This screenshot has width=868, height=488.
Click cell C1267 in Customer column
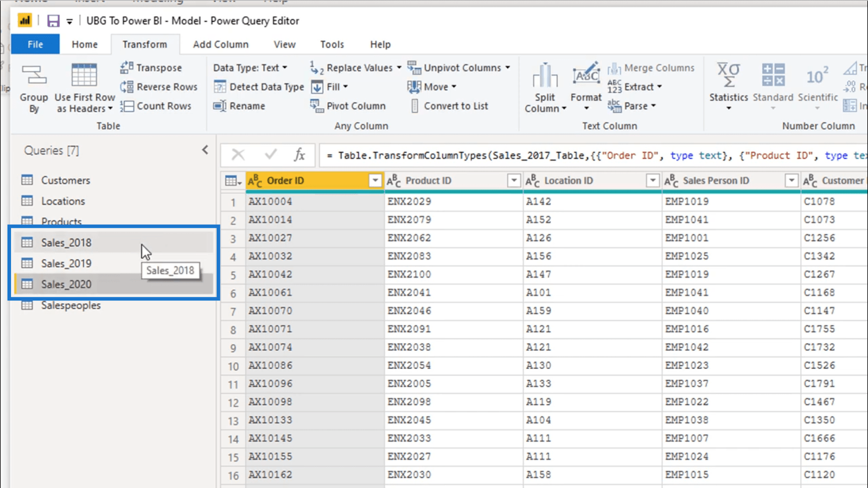pyautogui.click(x=834, y=274)
